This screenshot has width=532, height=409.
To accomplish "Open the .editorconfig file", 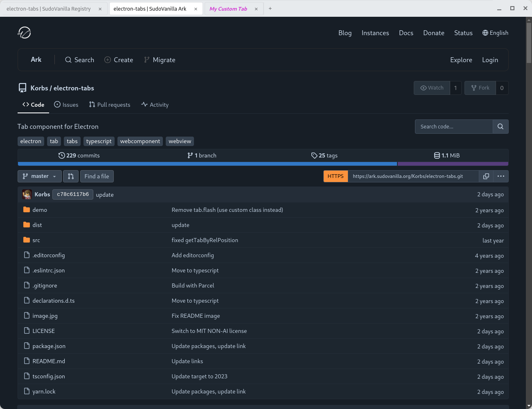I will (49, 255).
